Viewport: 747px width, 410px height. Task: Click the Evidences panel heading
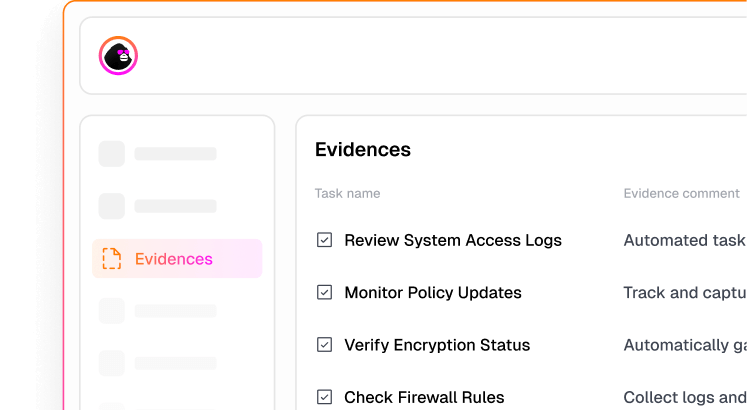coord(363,150)
